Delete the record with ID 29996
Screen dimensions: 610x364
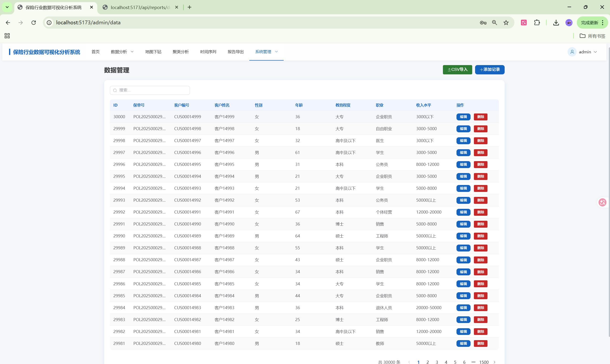point(480,164)
